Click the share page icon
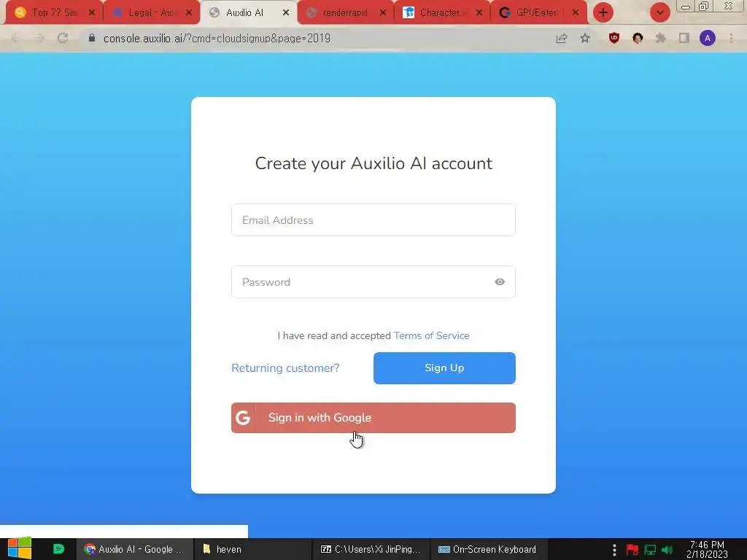747x560 pixels. click(x=562, y=38)
